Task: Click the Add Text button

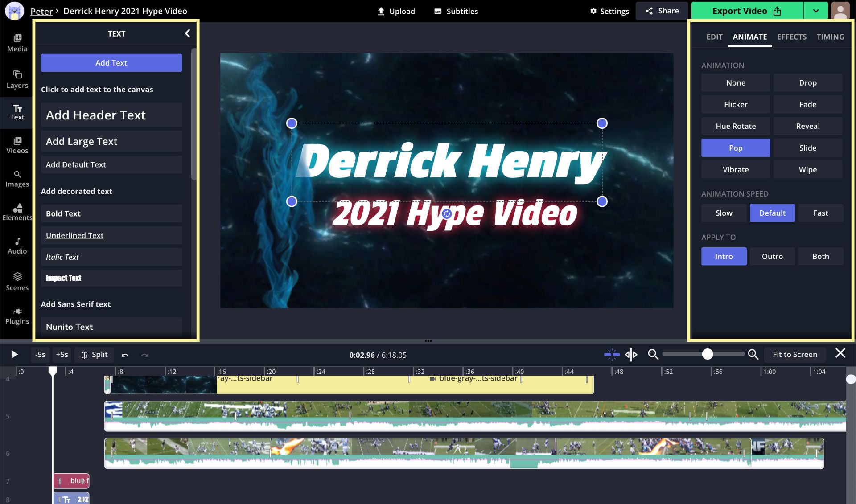Action: (x=111, y=63)
